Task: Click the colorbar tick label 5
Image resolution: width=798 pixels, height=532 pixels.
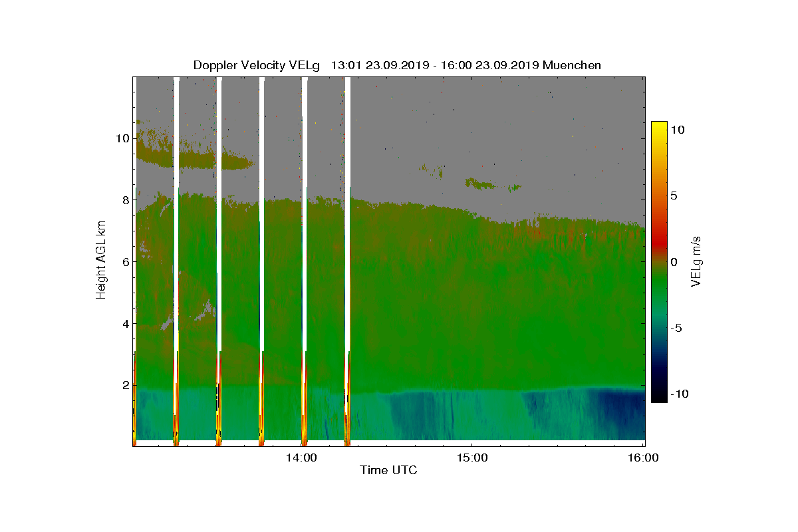Action: pyautogui.click(x=673, y=196)
